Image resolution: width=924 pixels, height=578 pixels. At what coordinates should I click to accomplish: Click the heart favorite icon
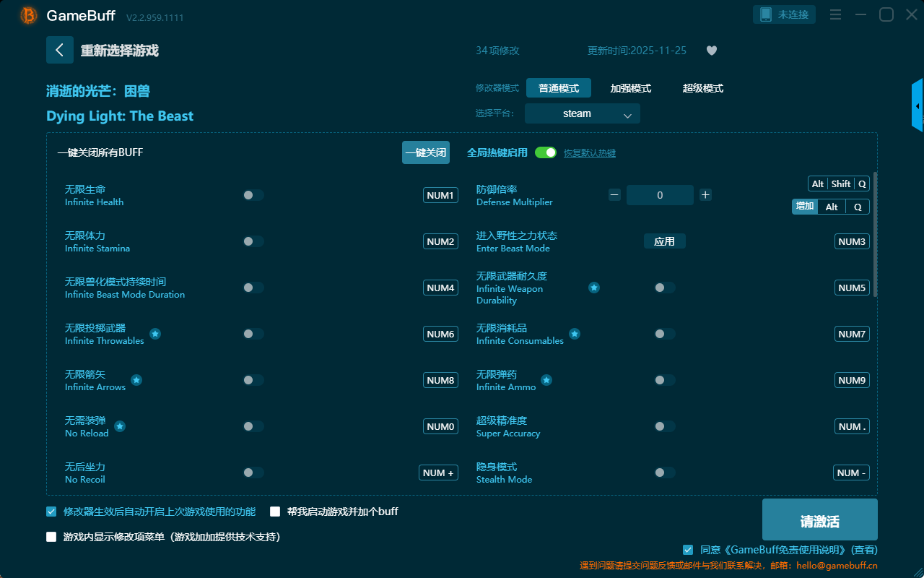[711, 51]
